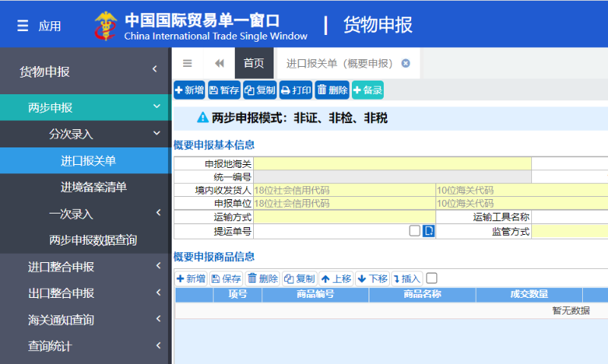
Task: Click the 暂存 save button
Action: click(224, 90)
